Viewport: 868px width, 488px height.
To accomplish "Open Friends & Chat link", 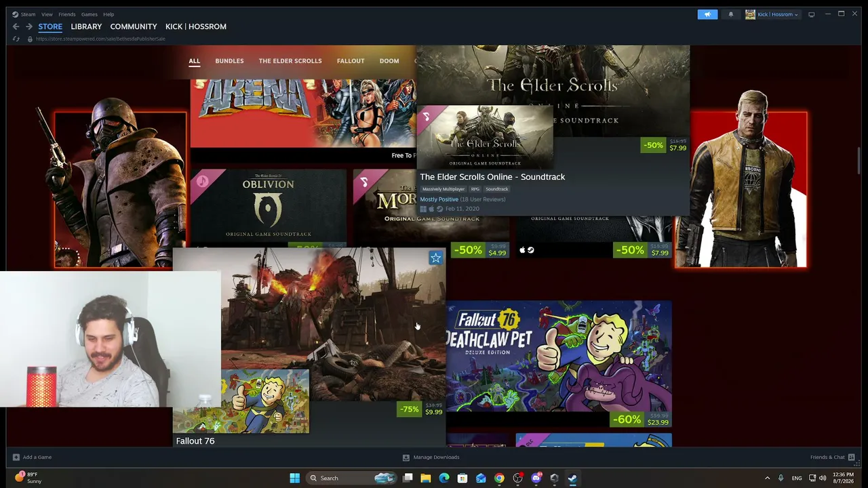I will (827, 457).
